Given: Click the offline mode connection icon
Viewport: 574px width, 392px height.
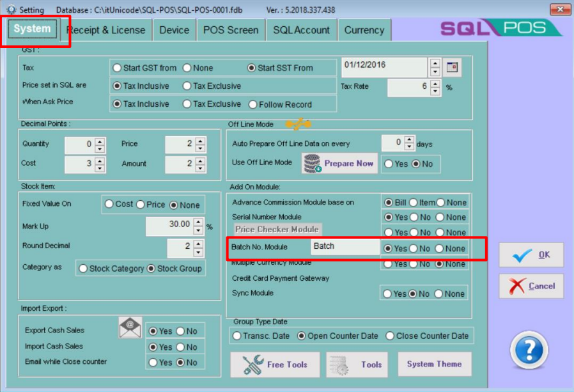Looking at the screenshot, I should [298, 124].
